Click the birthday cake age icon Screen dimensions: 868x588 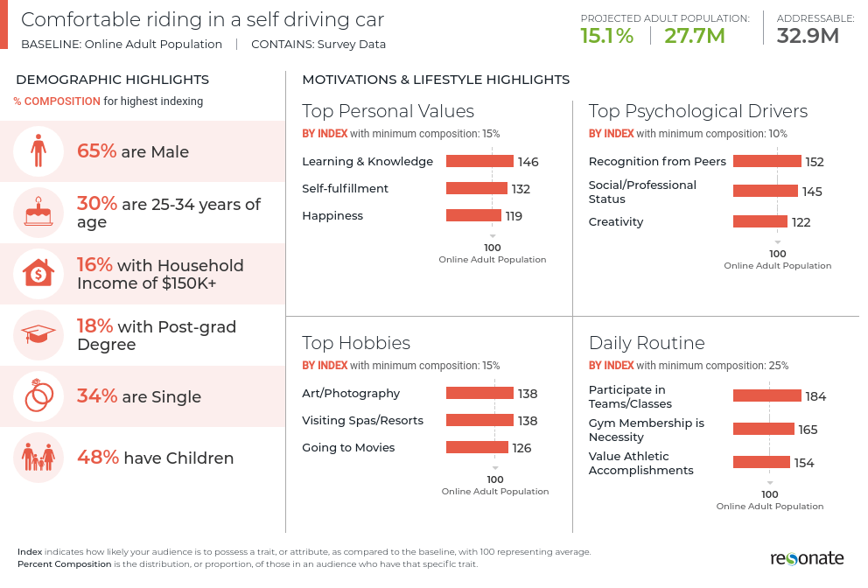pos(38,213)
